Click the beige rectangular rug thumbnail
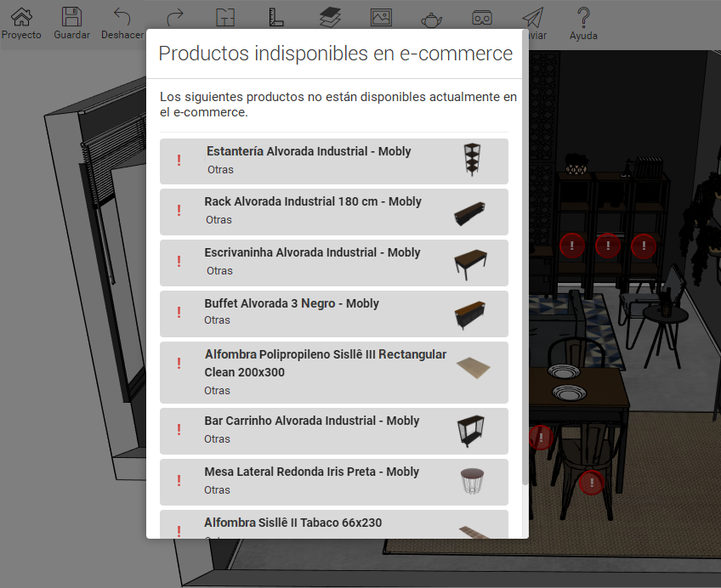The height and width of the screenshot is (588, 721). click(x=473, y=367)
